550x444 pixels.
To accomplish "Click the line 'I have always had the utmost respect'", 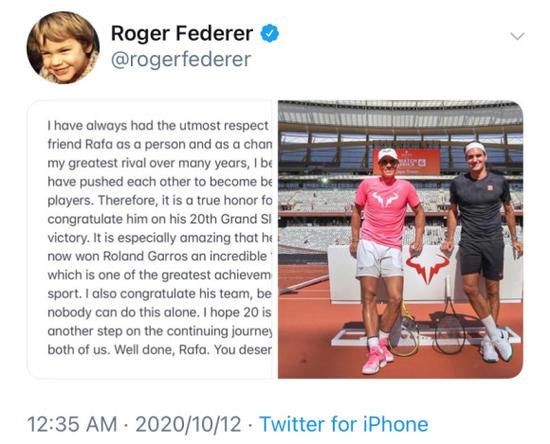I will click(x=158, y=126).
